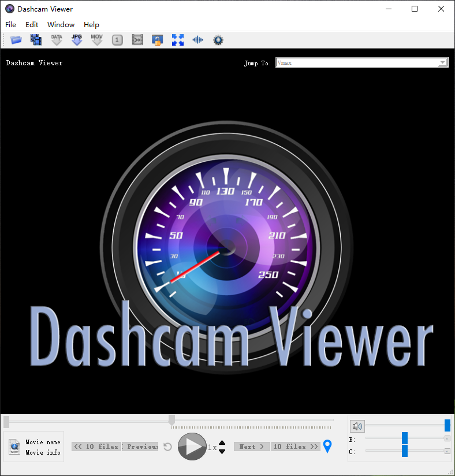Click the MOV file icon beside Movie name
Screen dimensions: 455x476
14,447
